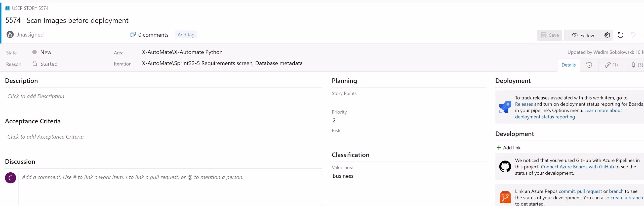
Task: Edit the title Scan Images before deployment
Action: tap(77, 20)
